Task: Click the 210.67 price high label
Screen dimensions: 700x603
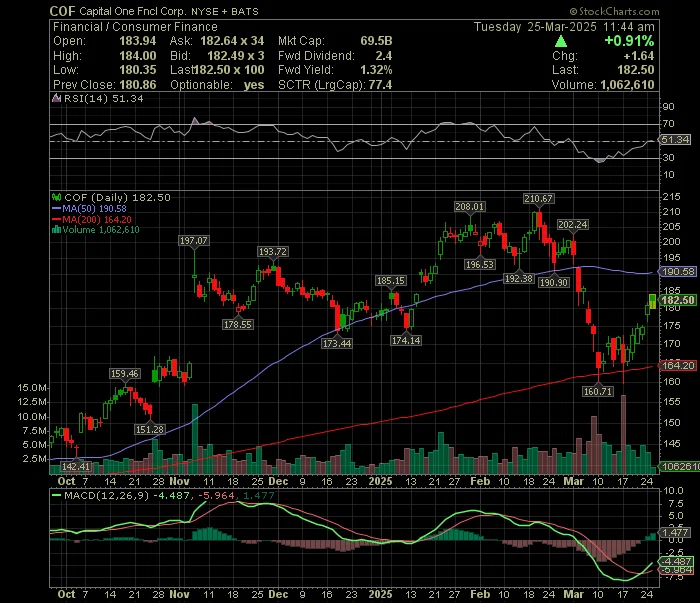Action: coord(538,199)
